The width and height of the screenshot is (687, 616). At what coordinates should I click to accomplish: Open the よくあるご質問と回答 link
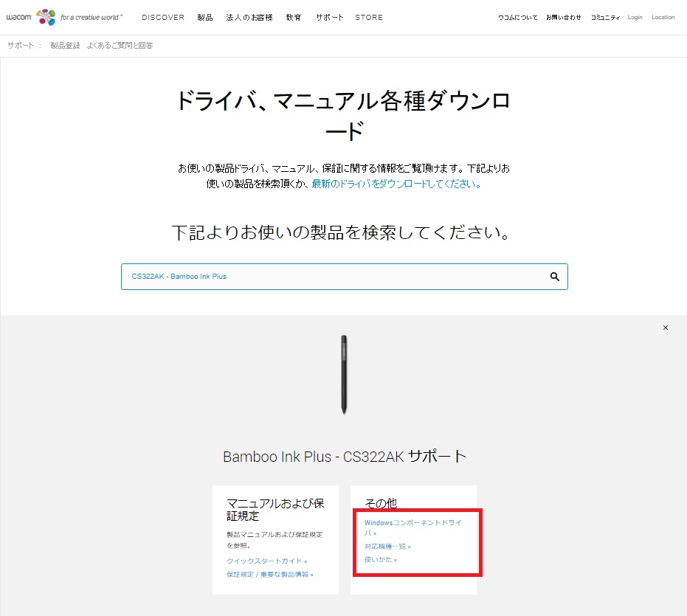(120, 46)
